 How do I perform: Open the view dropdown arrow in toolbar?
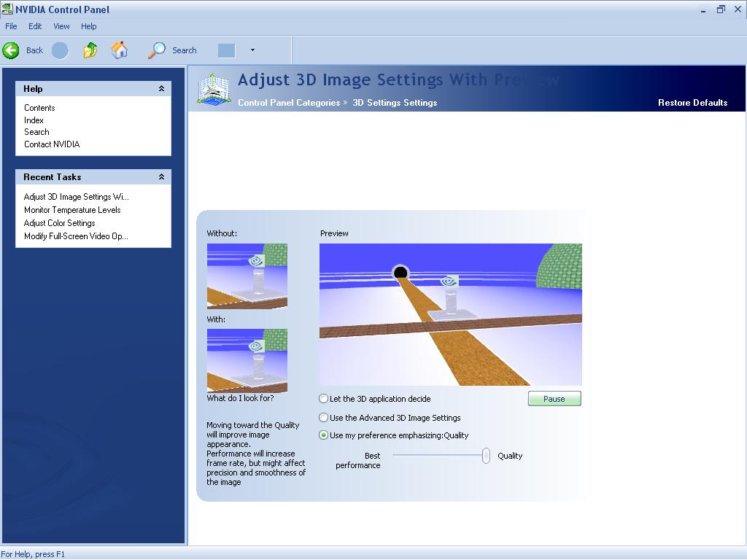[252, 50]
